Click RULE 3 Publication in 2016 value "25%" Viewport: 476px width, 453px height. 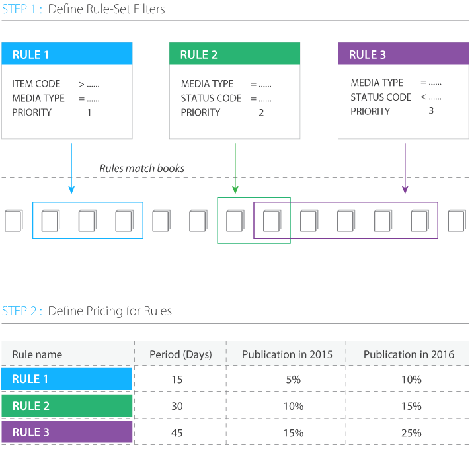coord(411,433)
